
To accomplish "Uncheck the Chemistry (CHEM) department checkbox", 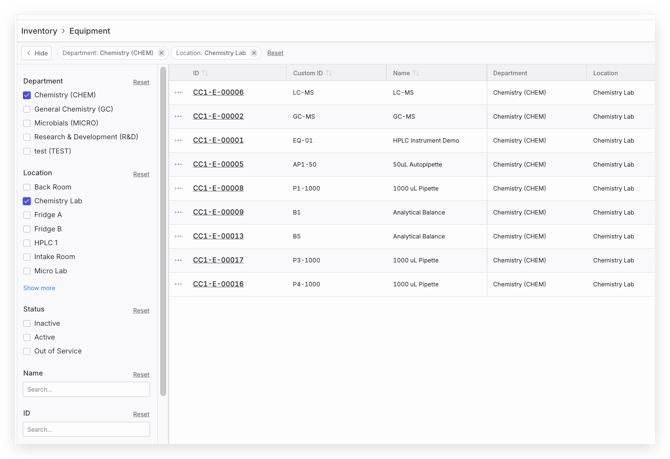I will (x=27, y=95).
